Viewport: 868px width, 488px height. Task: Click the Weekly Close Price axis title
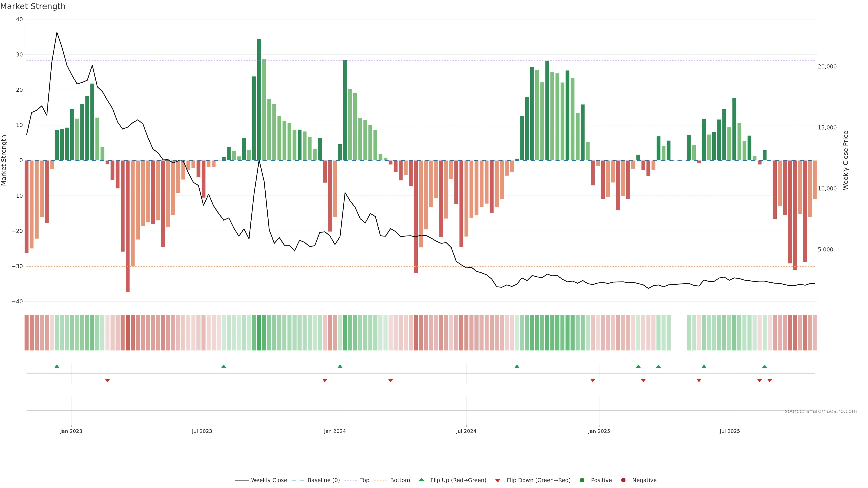point(846,160)
